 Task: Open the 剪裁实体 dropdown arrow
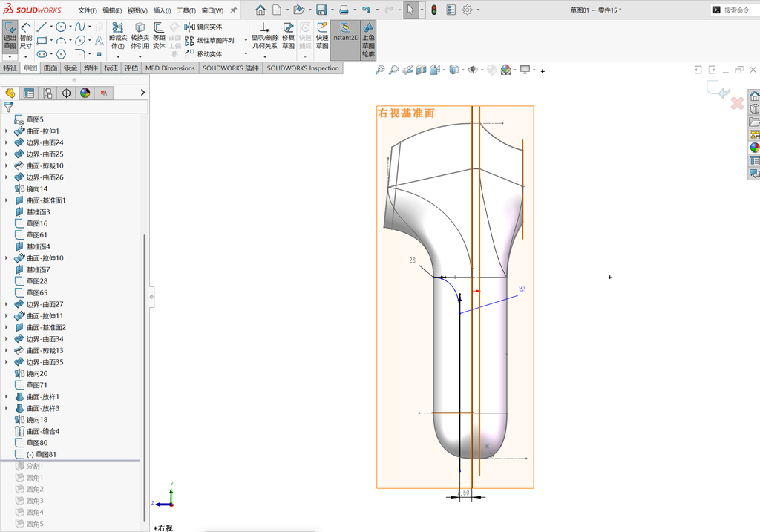click(118, 56)
